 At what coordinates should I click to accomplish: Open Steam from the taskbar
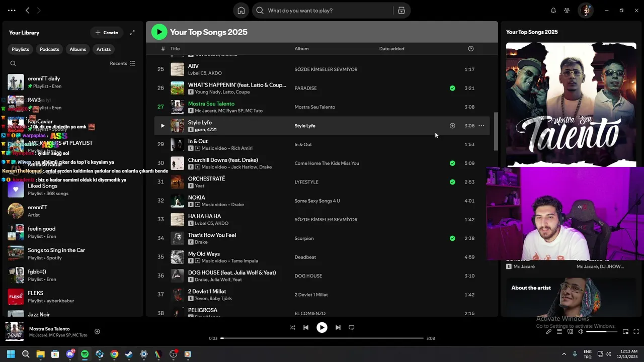[129, 354]
